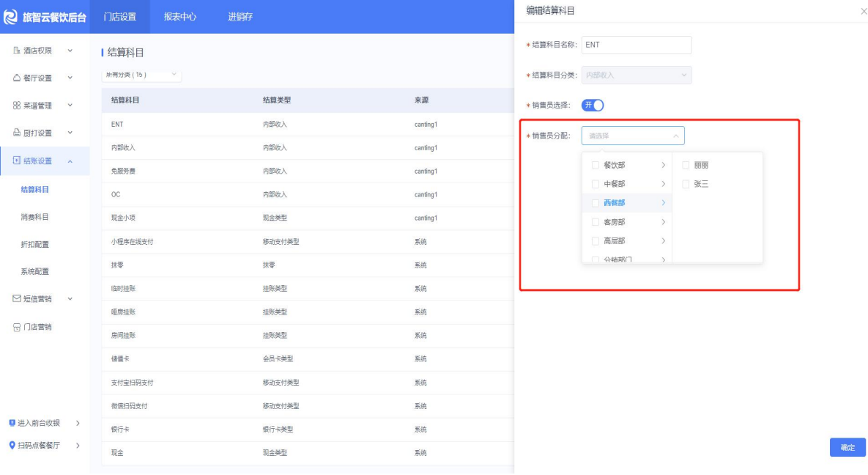Viewport: 868px width, 475px height.
Task: Expand the 短信营销 menu chevron
Action: [70, 299]
